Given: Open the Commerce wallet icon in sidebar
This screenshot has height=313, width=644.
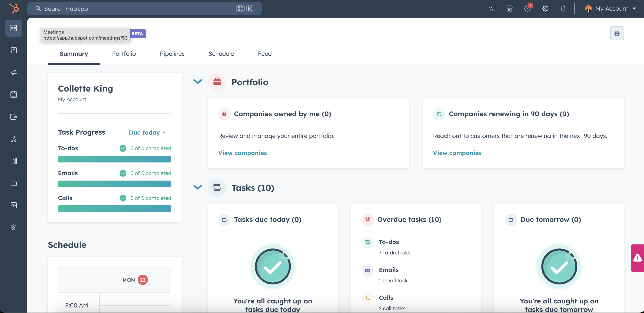Looking at the screenshot, I should (x=14, y=117).
